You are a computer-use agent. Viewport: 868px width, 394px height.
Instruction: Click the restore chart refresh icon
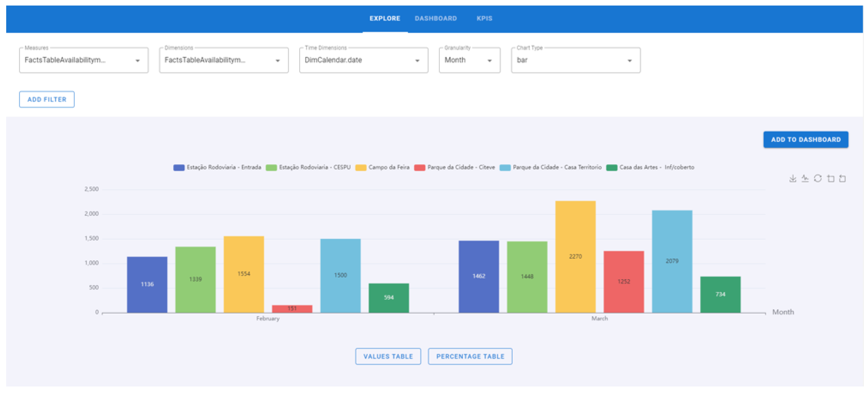818,178
